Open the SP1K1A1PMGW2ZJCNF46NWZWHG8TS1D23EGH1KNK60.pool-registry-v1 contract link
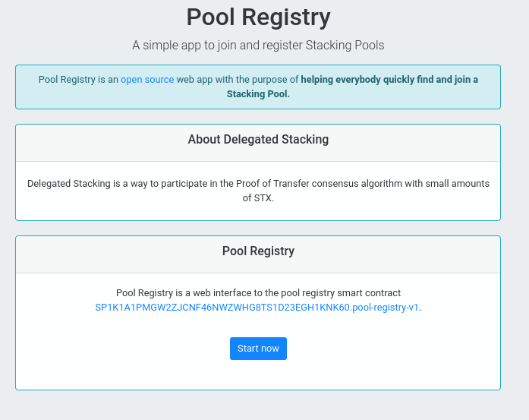529x420 pixels. point(257,308)
